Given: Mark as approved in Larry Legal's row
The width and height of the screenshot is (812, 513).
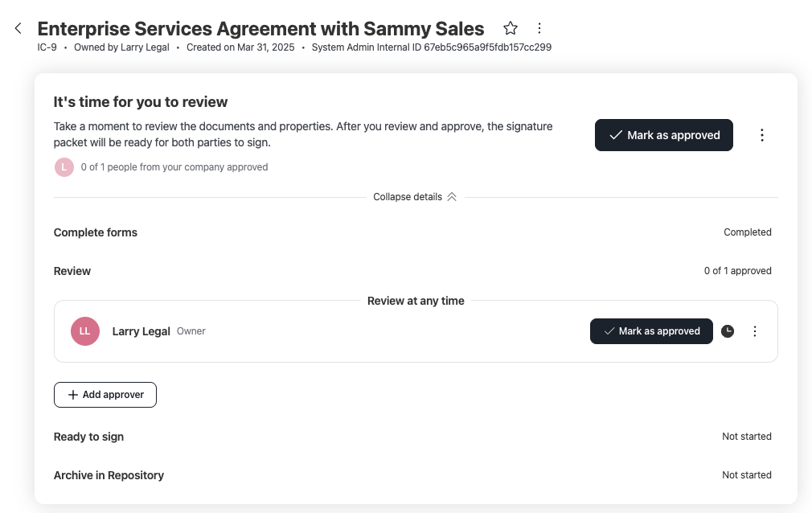Looking at the screenshot, I should point(651,331).
